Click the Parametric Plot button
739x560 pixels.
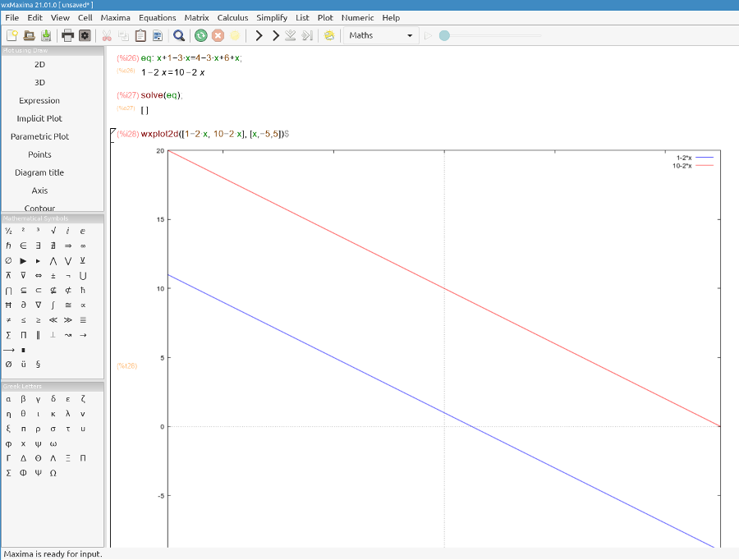[x=39, y=136]
